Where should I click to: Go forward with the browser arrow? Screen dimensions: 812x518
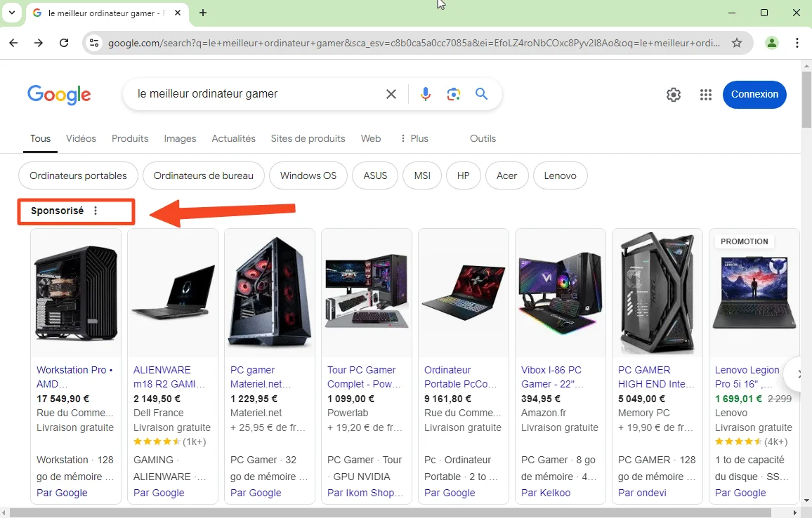click(x=39, y=43)
